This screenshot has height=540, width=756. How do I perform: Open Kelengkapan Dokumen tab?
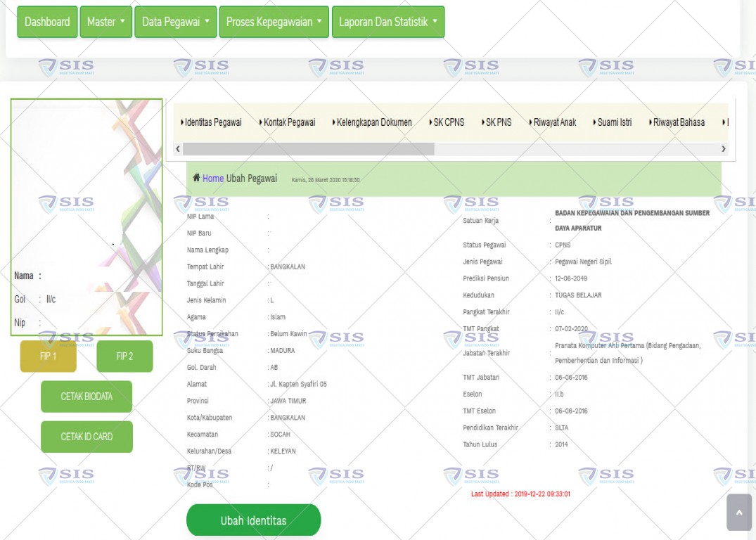(x=372, y=122)
